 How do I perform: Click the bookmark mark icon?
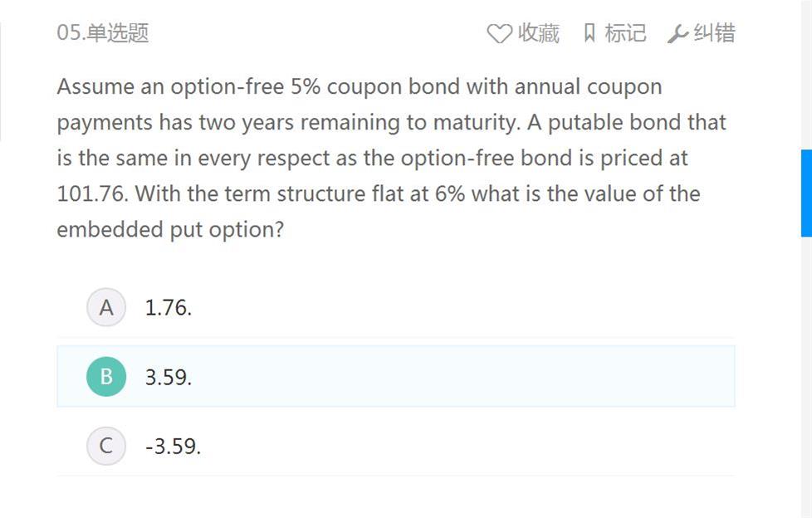pyautogui.click(x=589, y=32)
